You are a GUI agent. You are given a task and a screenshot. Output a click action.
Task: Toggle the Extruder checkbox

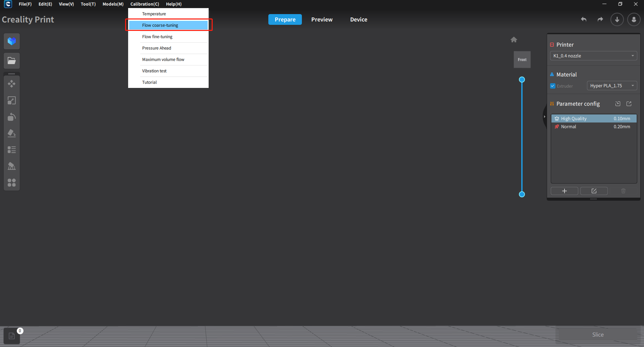[553, 86]
